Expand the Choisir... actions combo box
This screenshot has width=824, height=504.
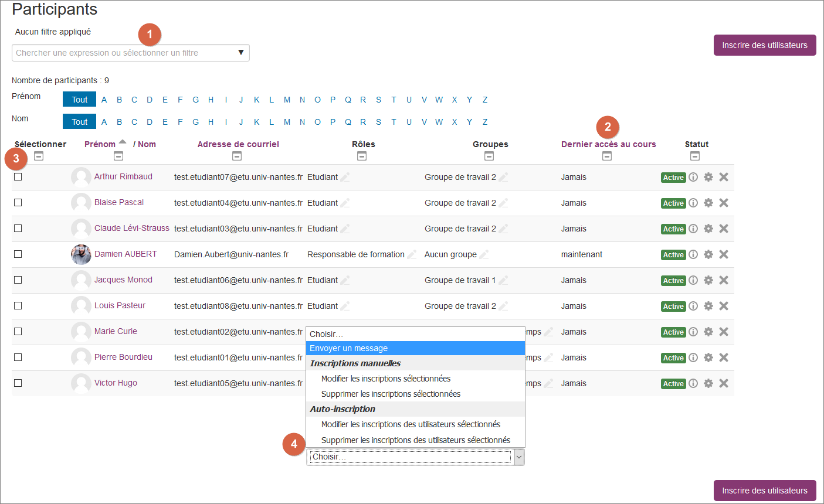tap(519, 457)
